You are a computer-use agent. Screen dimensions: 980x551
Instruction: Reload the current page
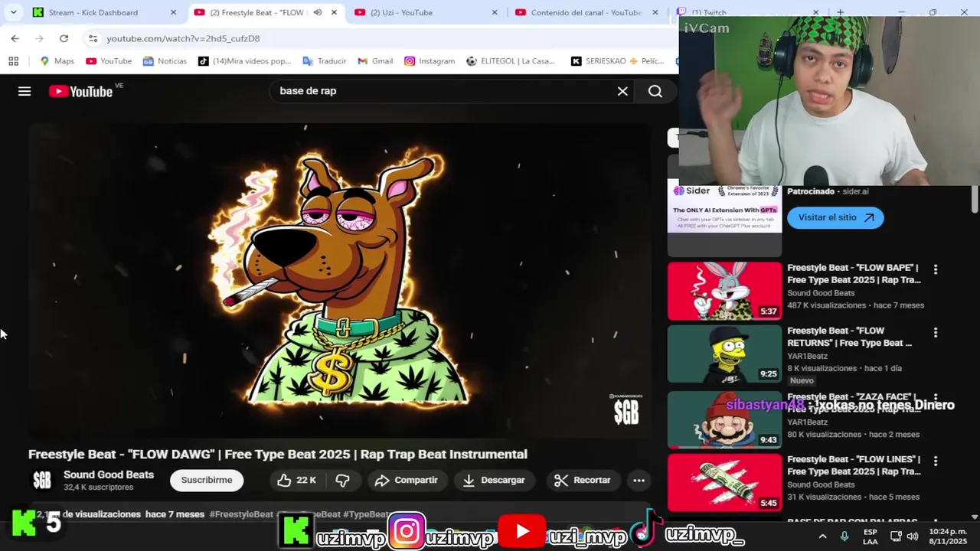64,38
